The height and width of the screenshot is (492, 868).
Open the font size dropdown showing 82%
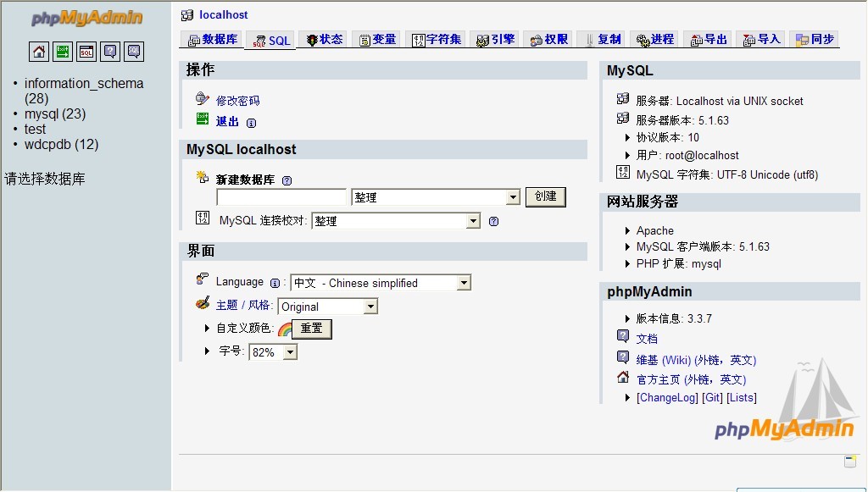(273, 352)
